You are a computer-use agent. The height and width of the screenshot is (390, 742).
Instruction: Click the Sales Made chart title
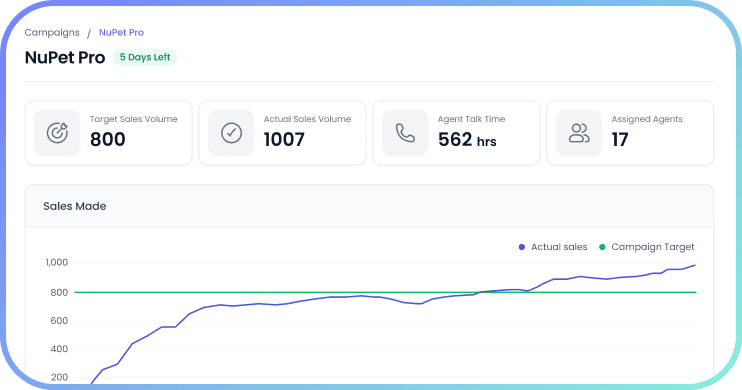click(x=75, y=206)
